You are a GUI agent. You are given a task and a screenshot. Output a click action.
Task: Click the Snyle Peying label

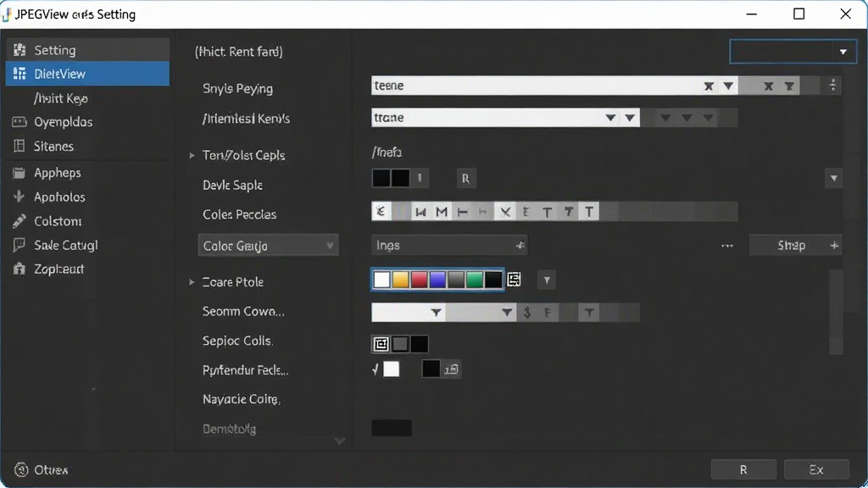pyautogui.click(x=237, y=88)
